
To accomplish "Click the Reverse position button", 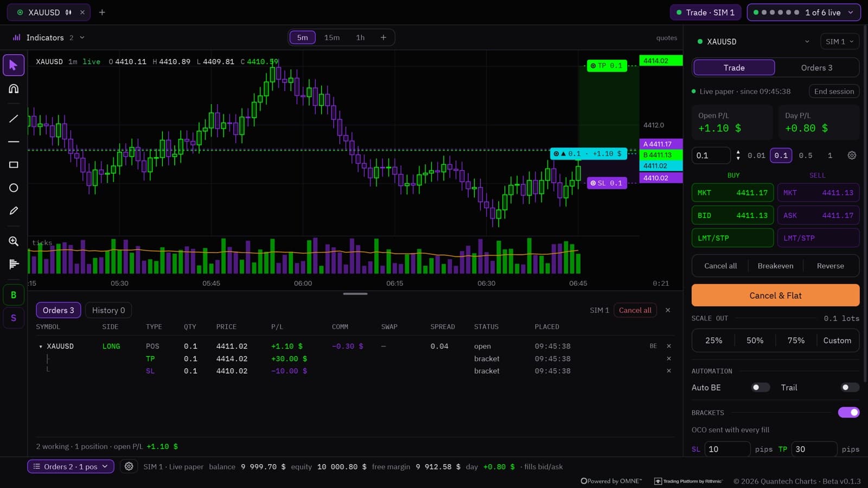I will tap(831, 266).
